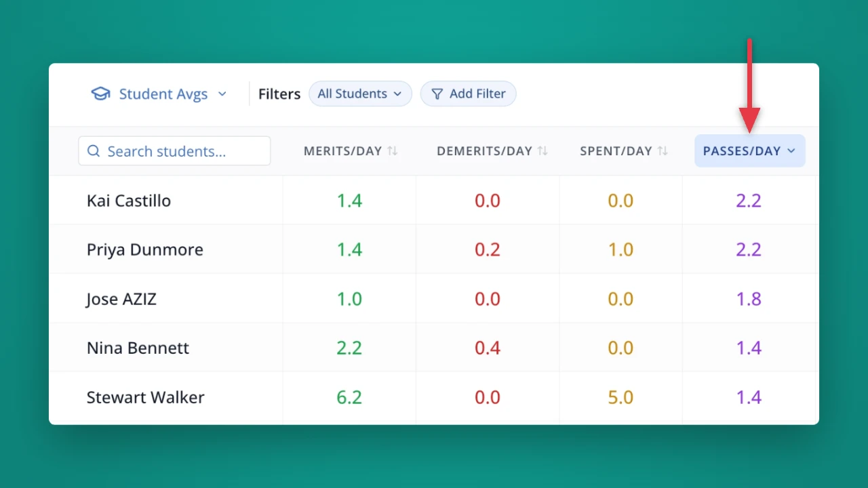
Task: Click the funnel icon in Add Filter
Action: (437, 94)
